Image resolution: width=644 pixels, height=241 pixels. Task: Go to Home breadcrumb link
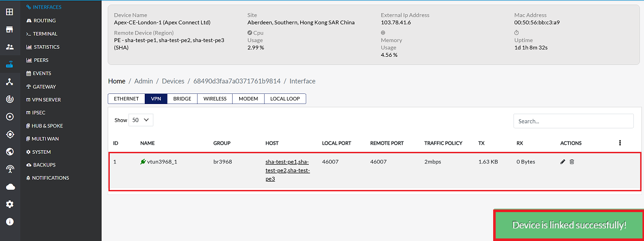click(116, 81)
